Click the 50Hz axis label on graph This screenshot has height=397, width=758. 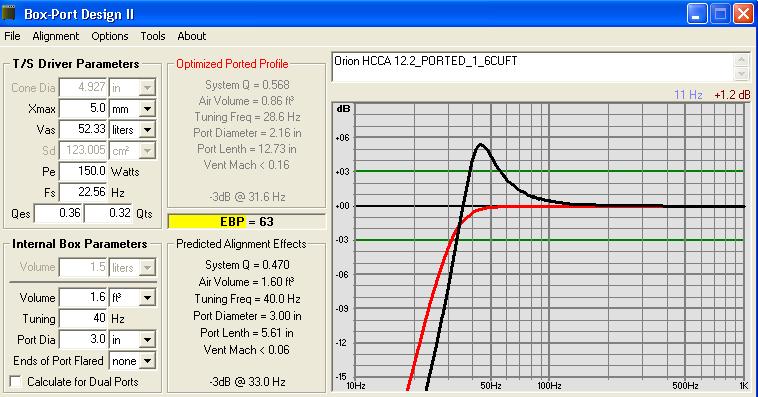pos(490,386)
